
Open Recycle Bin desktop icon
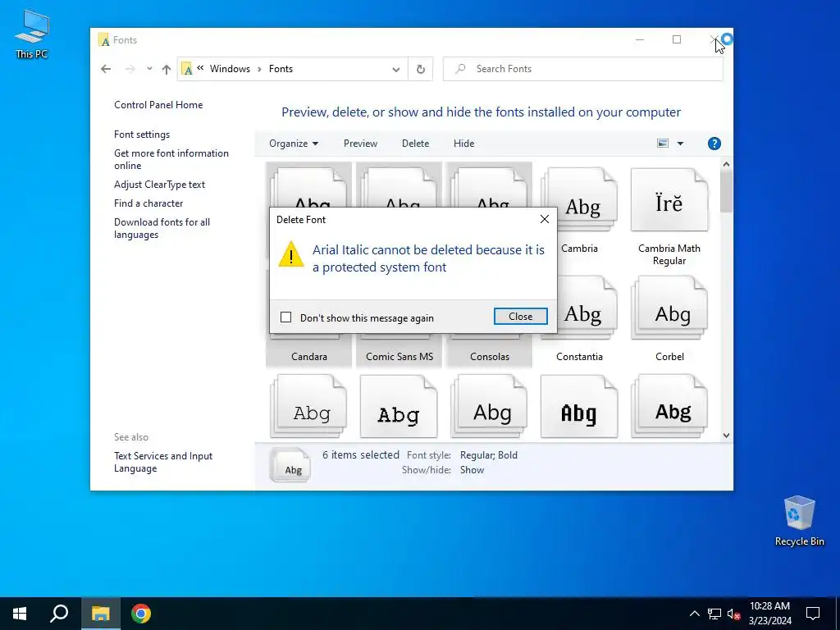(x=799, y=521)
